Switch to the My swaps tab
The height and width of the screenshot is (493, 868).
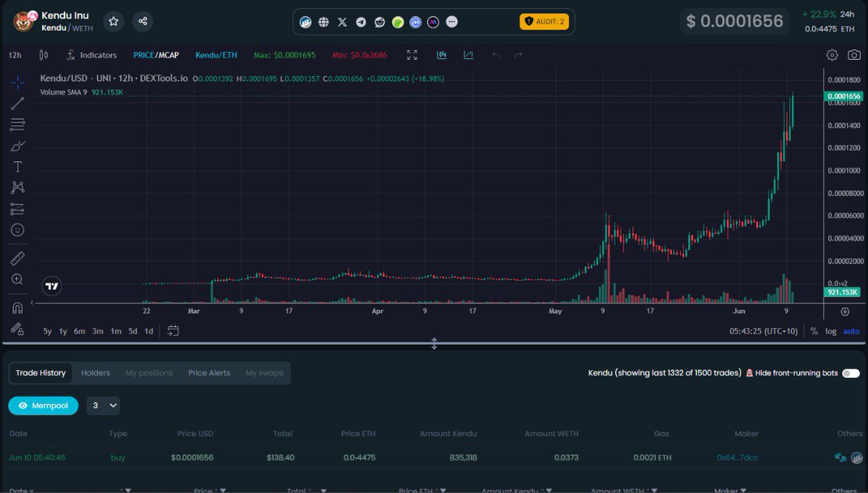pos(265,373)
